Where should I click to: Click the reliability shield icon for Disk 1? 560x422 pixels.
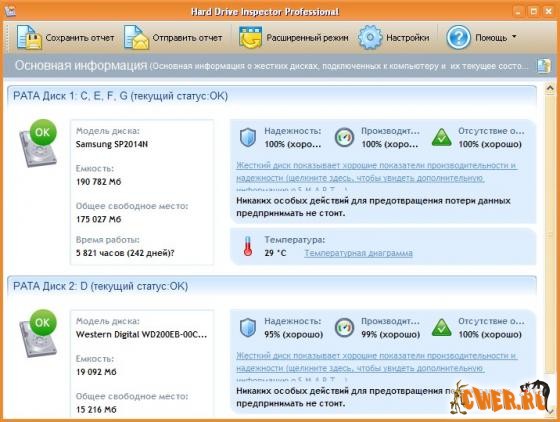[248, 137]
